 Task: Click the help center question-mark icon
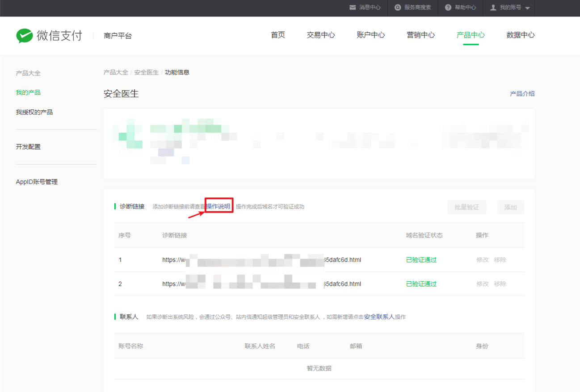tap(448, 8)
